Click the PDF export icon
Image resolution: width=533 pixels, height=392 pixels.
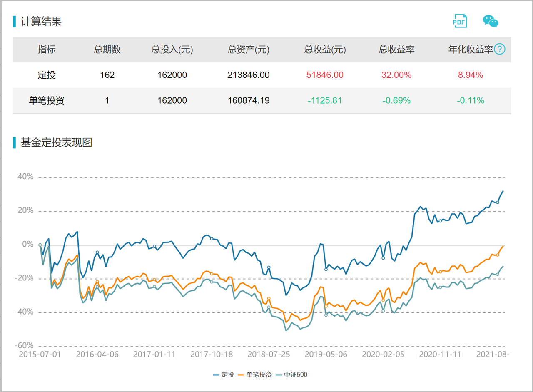pos(460,21)
